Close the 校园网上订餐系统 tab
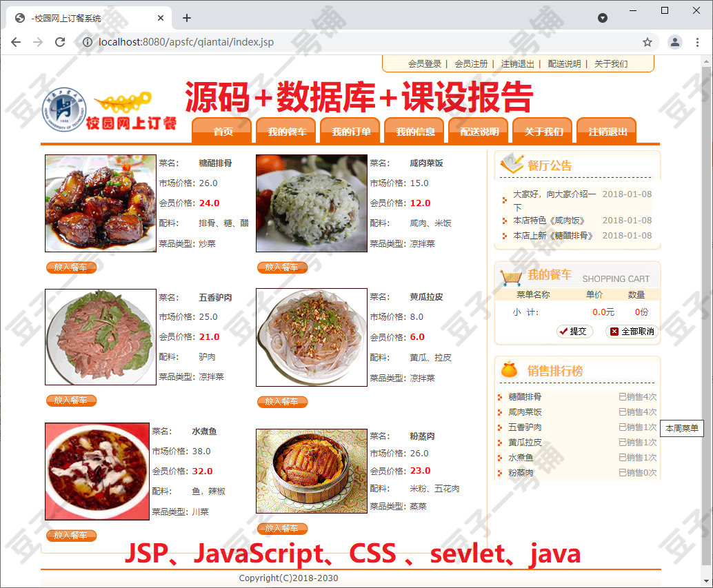The height and width of the screenshot is (588, 713). pos(161,18)
